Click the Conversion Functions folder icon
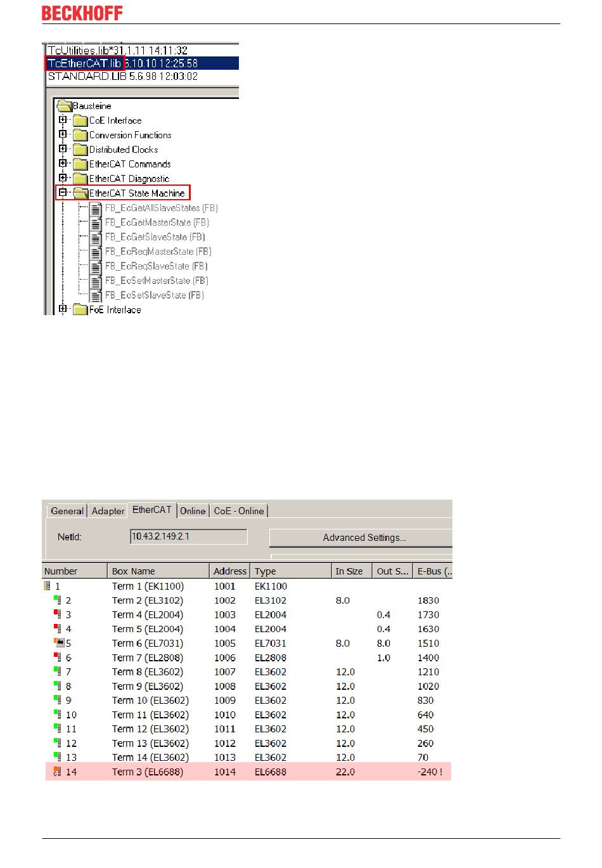 coord(80,135)
